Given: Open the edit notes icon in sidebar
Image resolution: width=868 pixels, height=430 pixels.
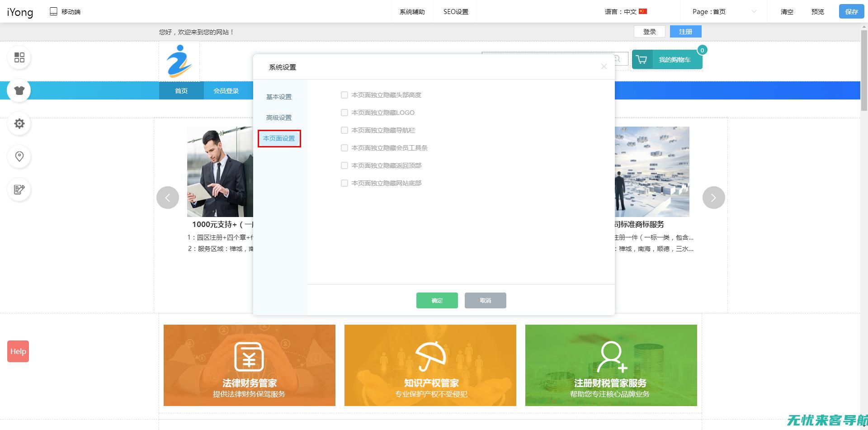Looking at the screenshot, I should coord(19,189).
